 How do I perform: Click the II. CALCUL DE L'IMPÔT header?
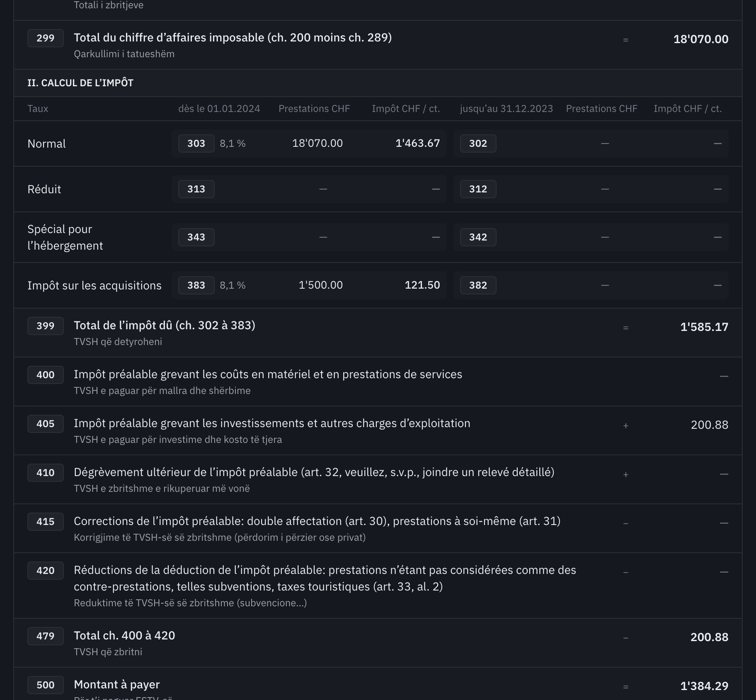pos(80,83)
